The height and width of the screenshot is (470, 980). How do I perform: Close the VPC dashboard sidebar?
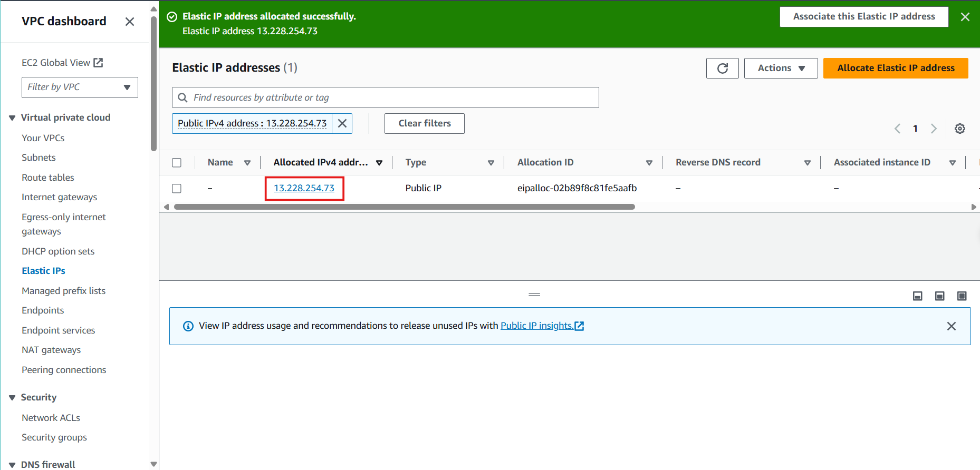click(x=129, y=22)
